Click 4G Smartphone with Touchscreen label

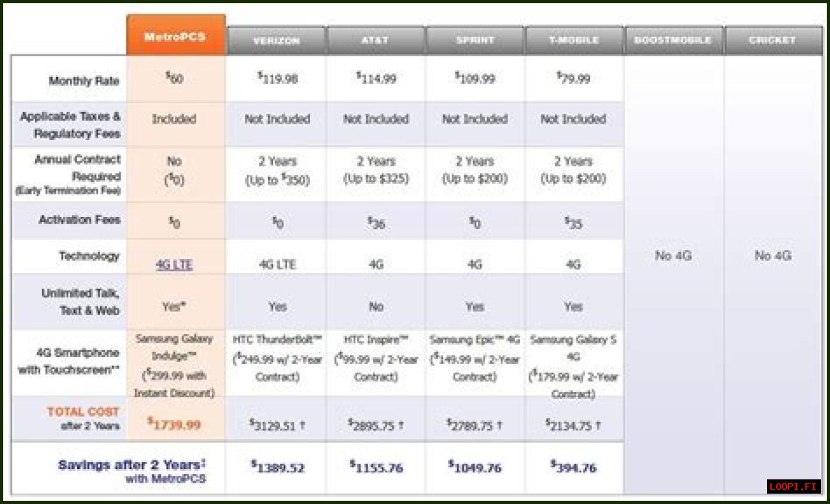point(69,361)
